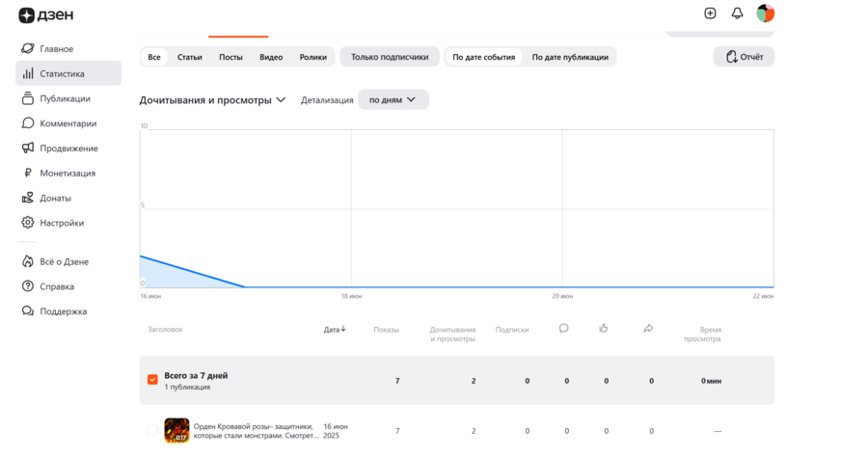Image resolution: width=868 pixels, height=458 pixels.
Task: Switch to the Видео tab
Action: [271, 57]
